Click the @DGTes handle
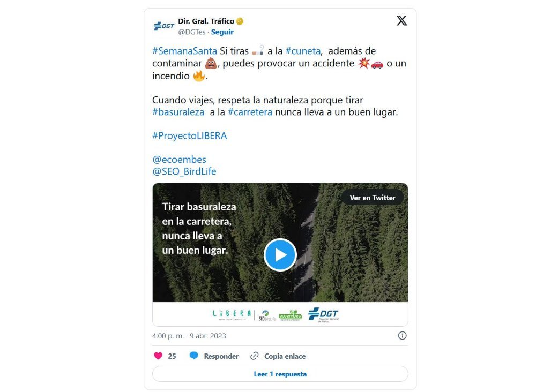Screen dimensions: 536x392 tap(192, 32)
